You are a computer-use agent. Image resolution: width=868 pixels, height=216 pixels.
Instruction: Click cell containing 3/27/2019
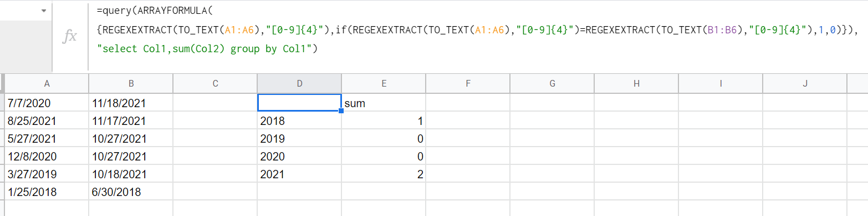[47, 174]
